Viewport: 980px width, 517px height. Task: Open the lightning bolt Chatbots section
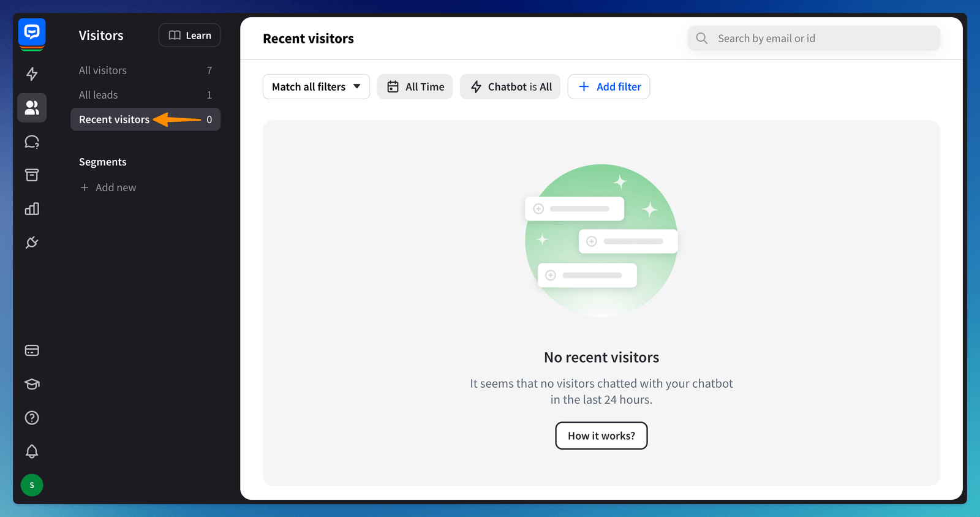coord(32,74)
